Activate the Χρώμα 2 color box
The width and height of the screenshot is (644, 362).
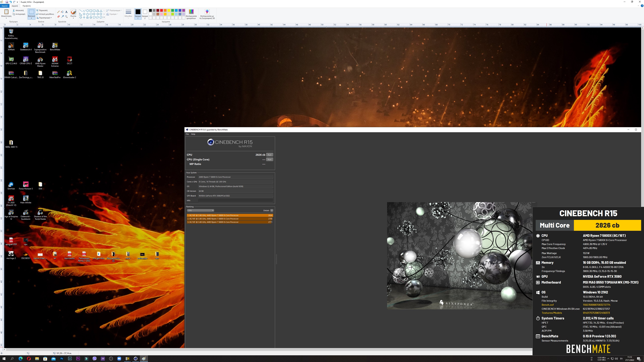pos(145,14)
